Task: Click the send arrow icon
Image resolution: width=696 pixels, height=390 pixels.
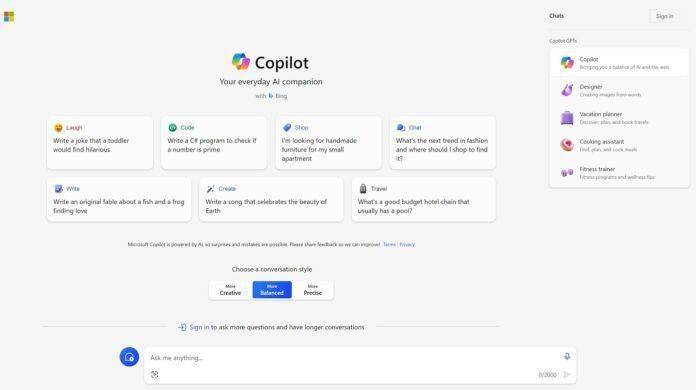Action: 567,375
